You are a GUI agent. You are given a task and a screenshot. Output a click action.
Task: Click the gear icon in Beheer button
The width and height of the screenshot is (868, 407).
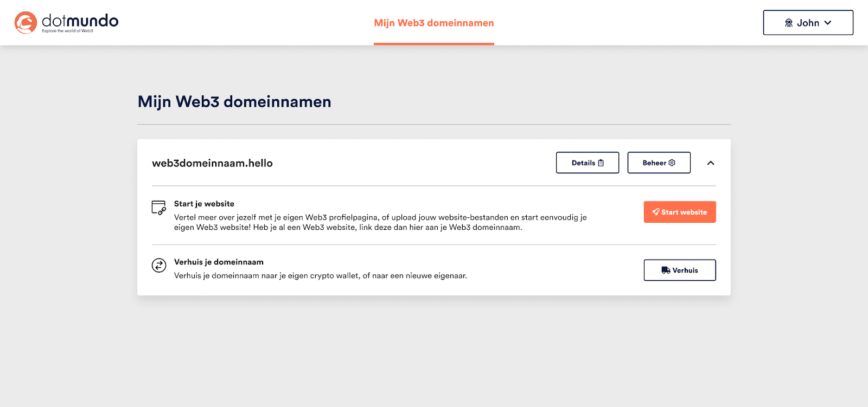coord(672,163)
